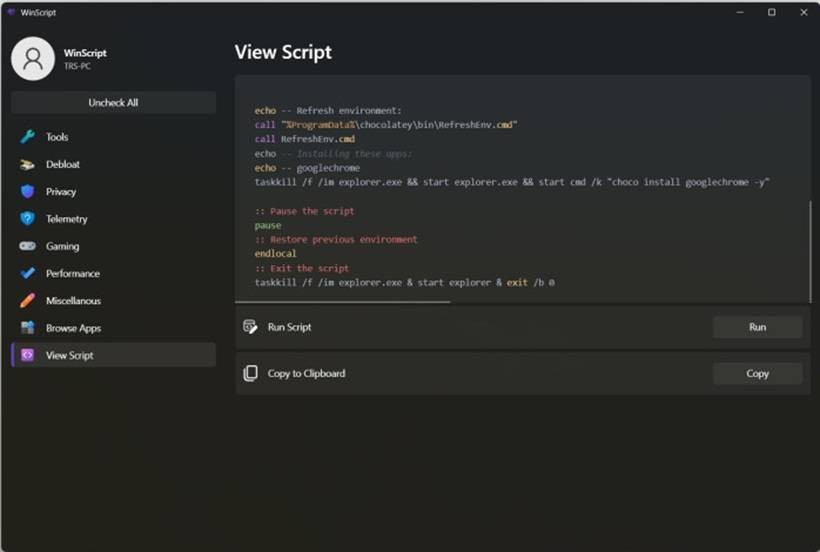Select the View Script sidebar label
Viewport: 820px width, 552px height.
[70, 355]
